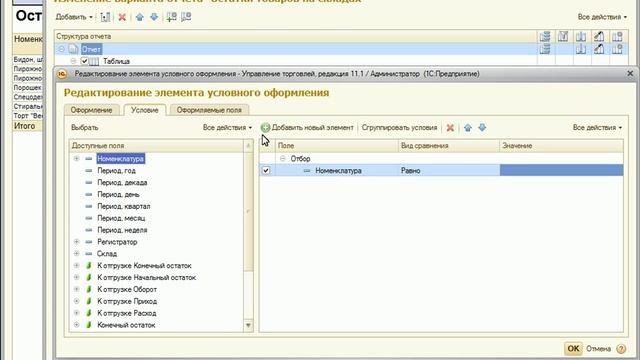Screen dimensions: 640x360
Task: Click selected fields icon in Структура отчета header
Action: tap(545, 36)
